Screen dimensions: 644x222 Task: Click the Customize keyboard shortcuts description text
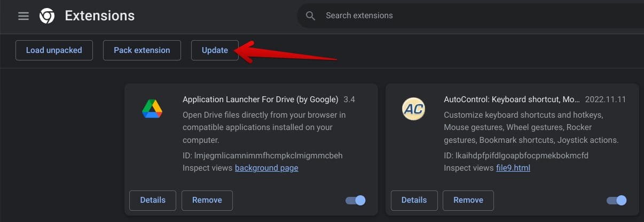(x=531, y=127)
